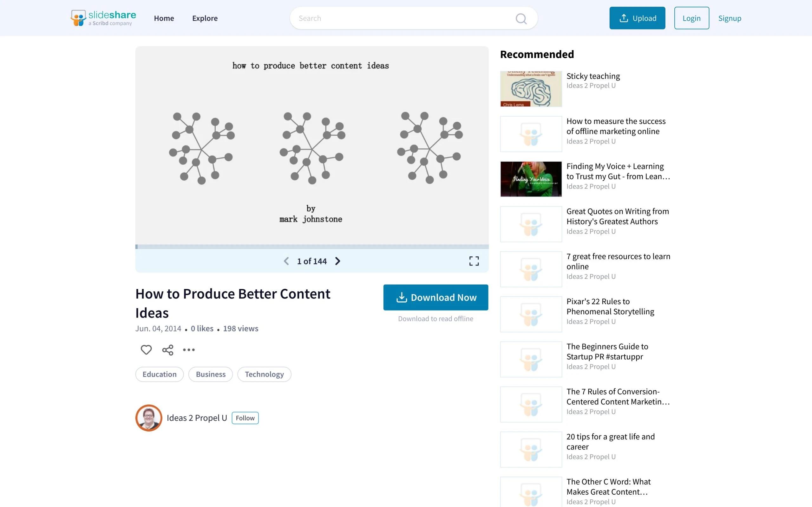Screen dimensions: 812x507
Task: Select the Education category tag
Action: (x=159, y=374)
